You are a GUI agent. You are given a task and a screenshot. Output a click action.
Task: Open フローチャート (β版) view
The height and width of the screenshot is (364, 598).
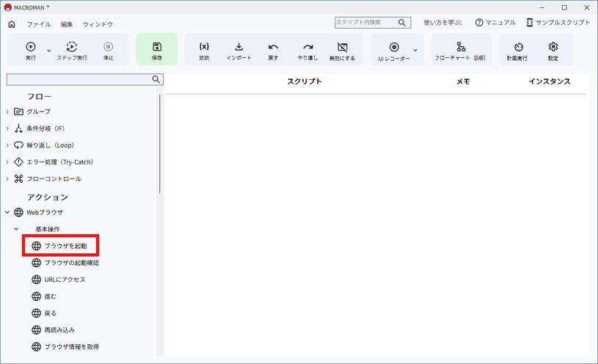tap(461, 51)
